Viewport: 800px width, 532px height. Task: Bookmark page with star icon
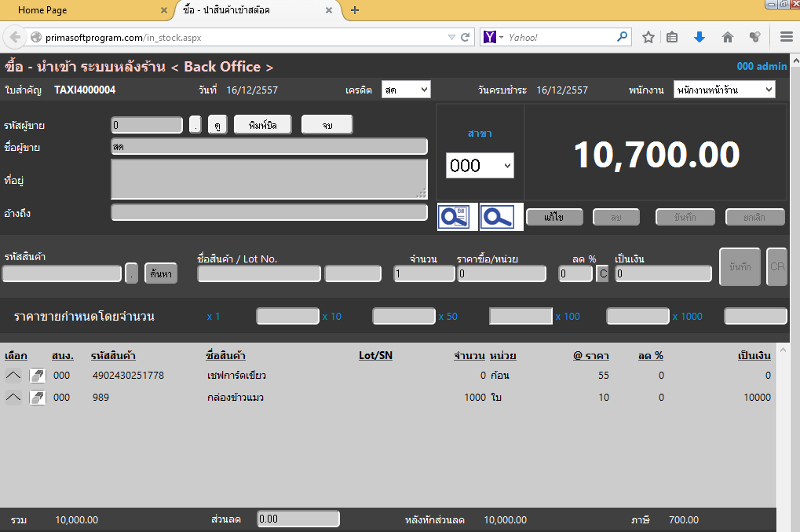648,37
